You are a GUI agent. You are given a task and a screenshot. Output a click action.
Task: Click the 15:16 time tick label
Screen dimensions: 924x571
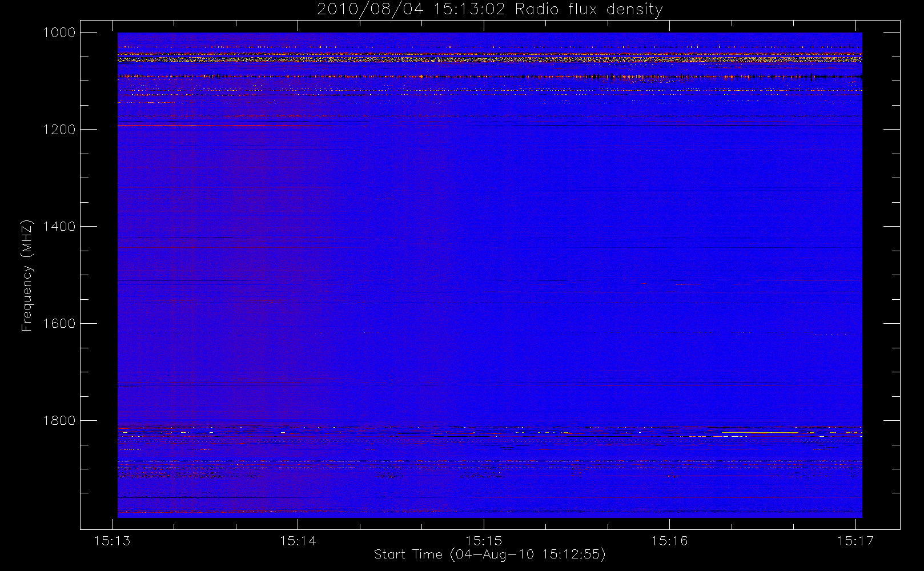point(670,541)
